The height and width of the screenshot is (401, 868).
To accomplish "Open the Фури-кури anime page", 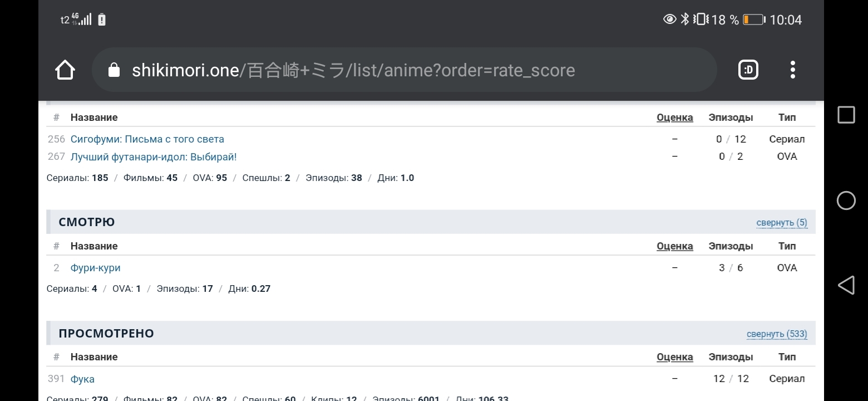I will click(96, 268).
